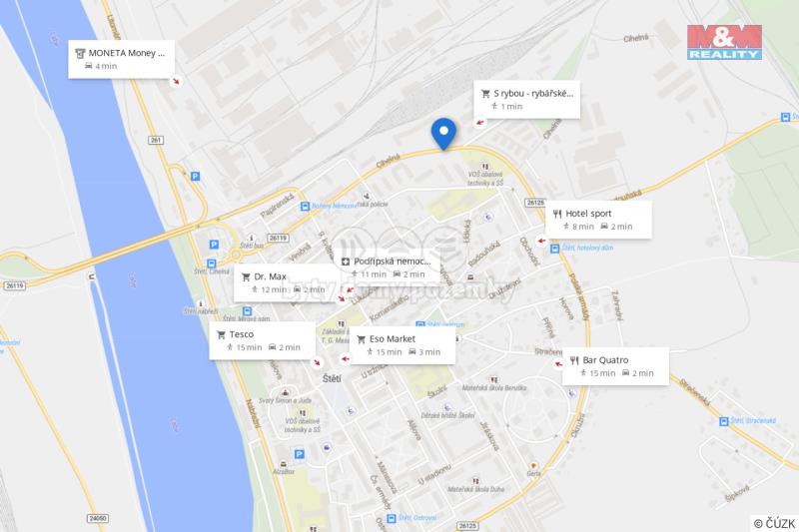Click the red arrow next to Bar Quatro
Image resolution: width=799 pixels, height=532 pixels.
point(558,364)
